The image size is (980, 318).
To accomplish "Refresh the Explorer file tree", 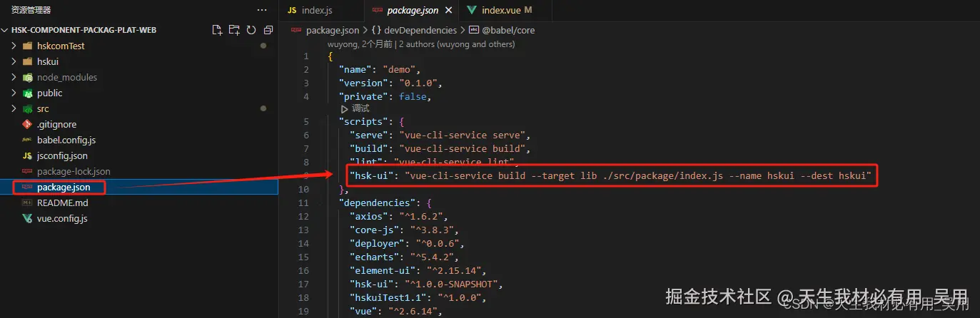I will pyautogui.click(x=251, y=30).
